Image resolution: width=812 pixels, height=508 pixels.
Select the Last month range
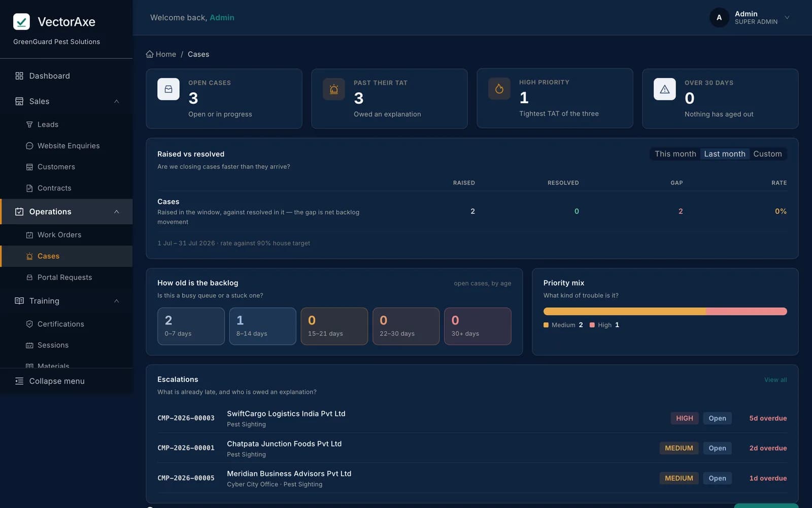click(725, 154)
